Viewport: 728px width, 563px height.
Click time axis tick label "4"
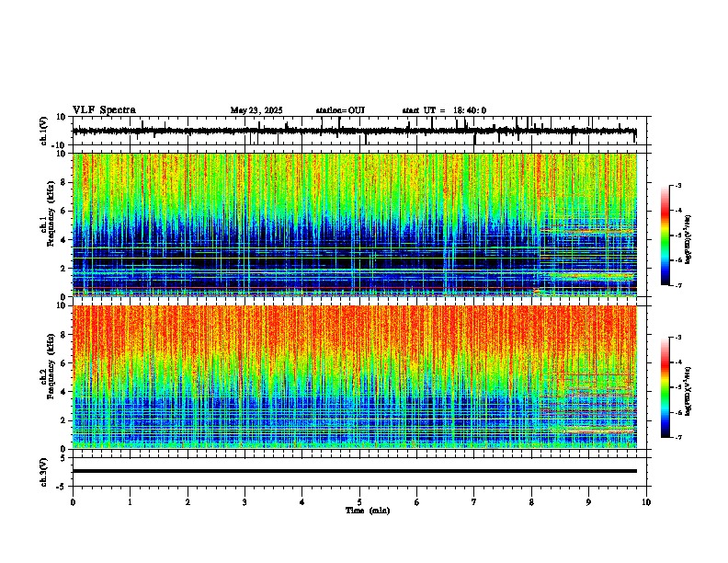click(302, 502)
